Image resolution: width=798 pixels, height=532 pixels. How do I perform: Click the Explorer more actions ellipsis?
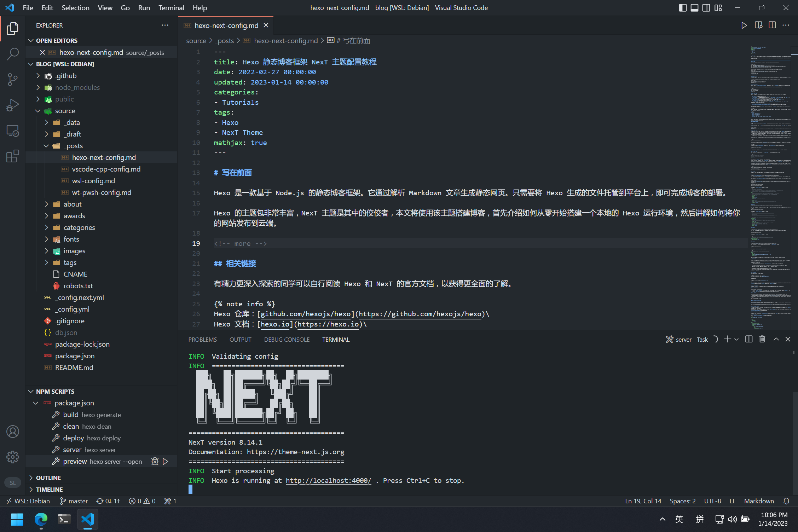[x=165, y=25]
